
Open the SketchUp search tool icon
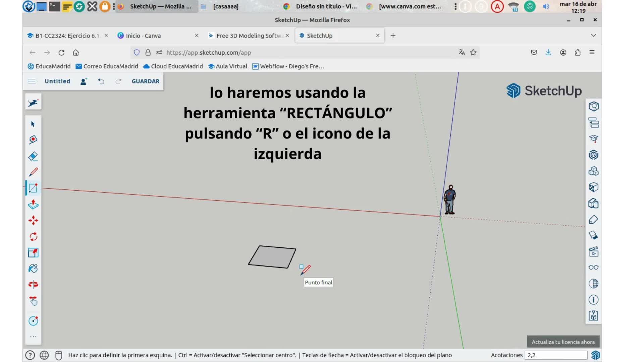pyautogui.click(x=33, y=103)
